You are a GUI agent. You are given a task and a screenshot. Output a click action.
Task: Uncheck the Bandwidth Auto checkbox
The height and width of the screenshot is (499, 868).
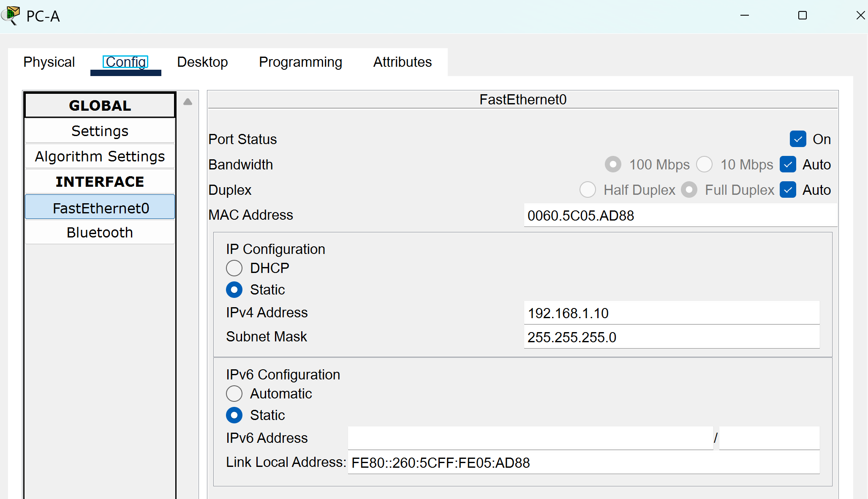788,164
